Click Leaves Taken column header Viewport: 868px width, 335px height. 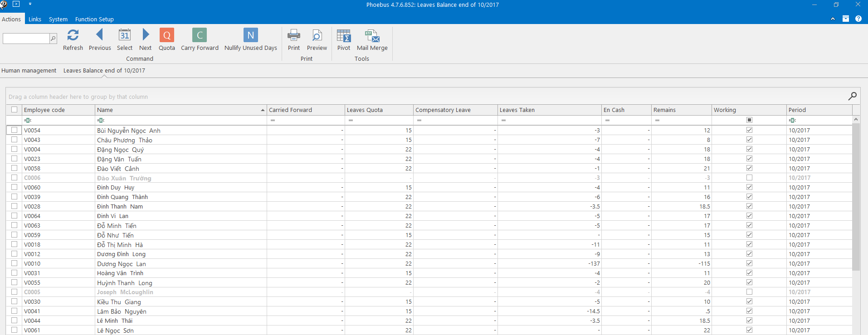point(549,110)
